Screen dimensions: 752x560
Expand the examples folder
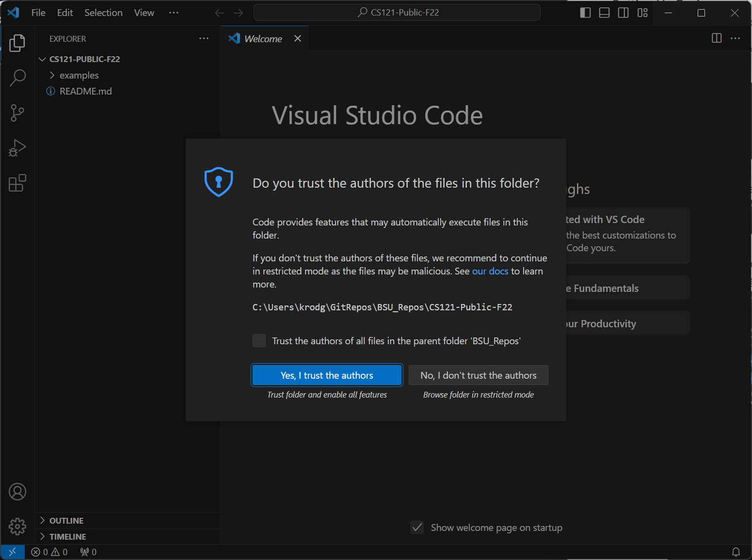point(79,75)
